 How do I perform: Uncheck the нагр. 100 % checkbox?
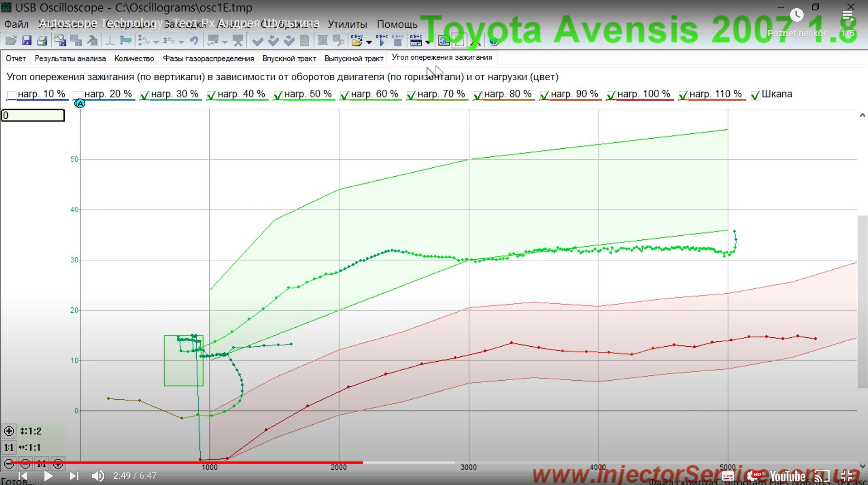coord(611,95)
